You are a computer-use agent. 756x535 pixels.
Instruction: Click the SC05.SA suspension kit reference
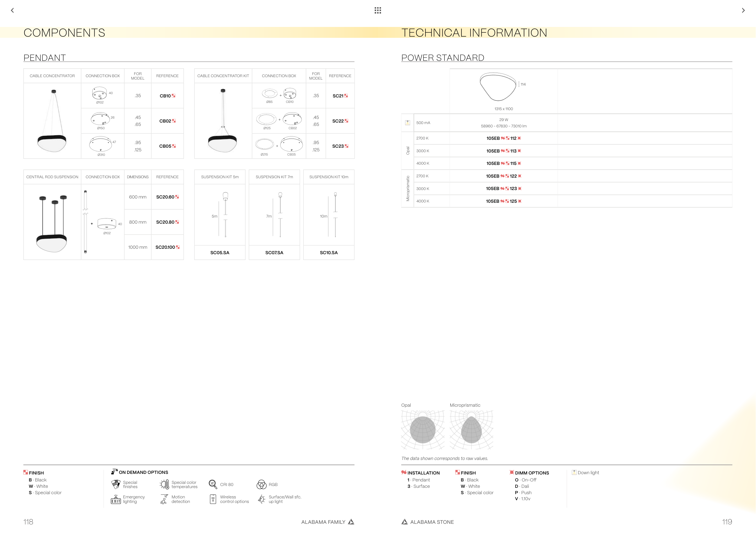[220, 253]
